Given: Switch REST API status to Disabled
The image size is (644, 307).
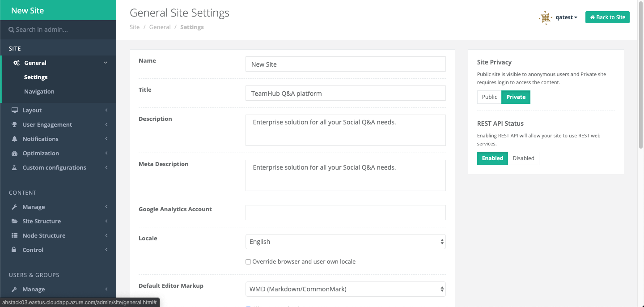Looking at the screenshot, I should click(523, 158).
